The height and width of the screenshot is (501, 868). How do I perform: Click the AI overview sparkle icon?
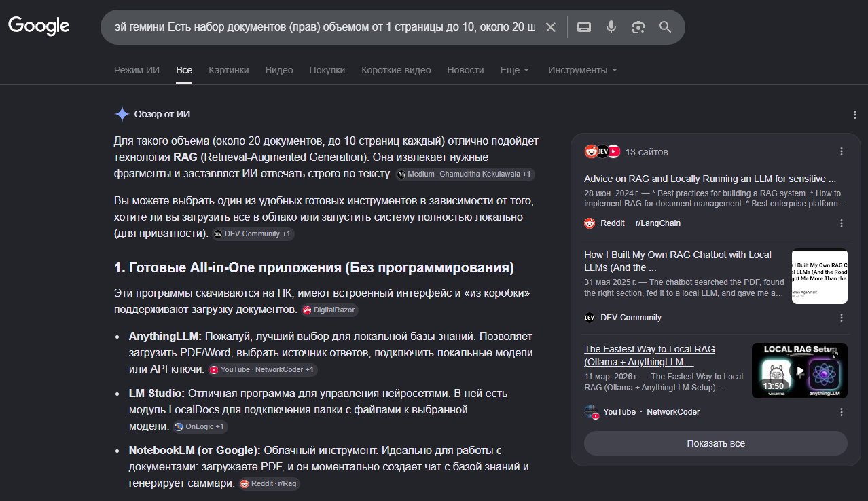click(x=122, y=114)
